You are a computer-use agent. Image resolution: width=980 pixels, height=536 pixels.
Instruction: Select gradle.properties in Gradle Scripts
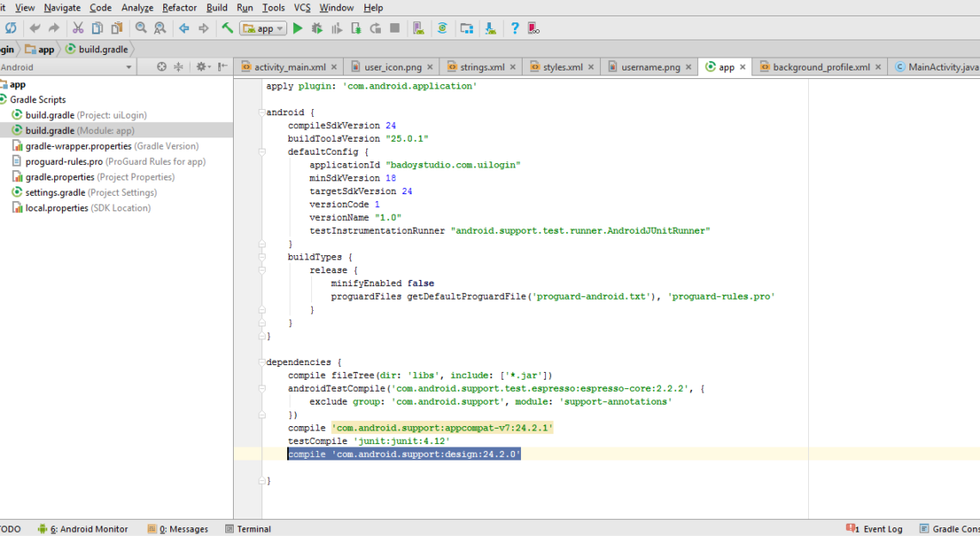[60, 177]
